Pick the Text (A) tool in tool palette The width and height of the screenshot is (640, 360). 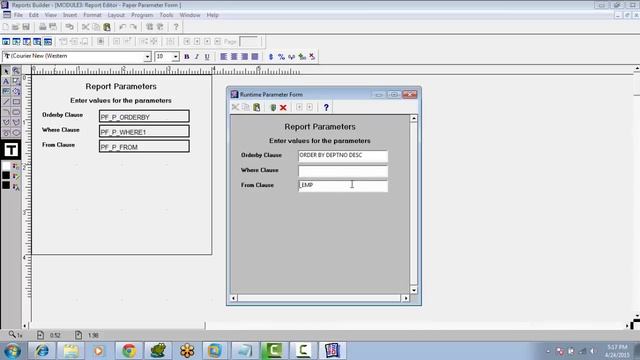click(x=6, y=81)
